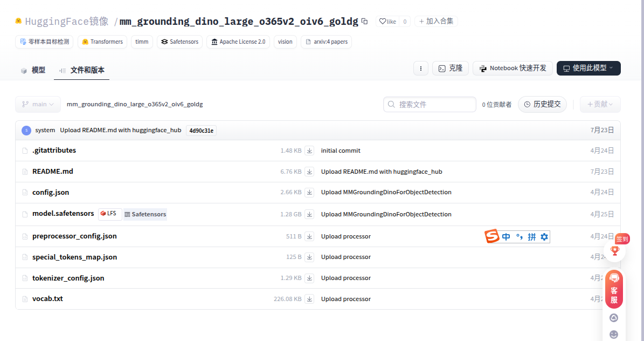The height and width of the screenshot is (341, 644).
Task: Open the README.md file
Action: [x=53, y=172]
